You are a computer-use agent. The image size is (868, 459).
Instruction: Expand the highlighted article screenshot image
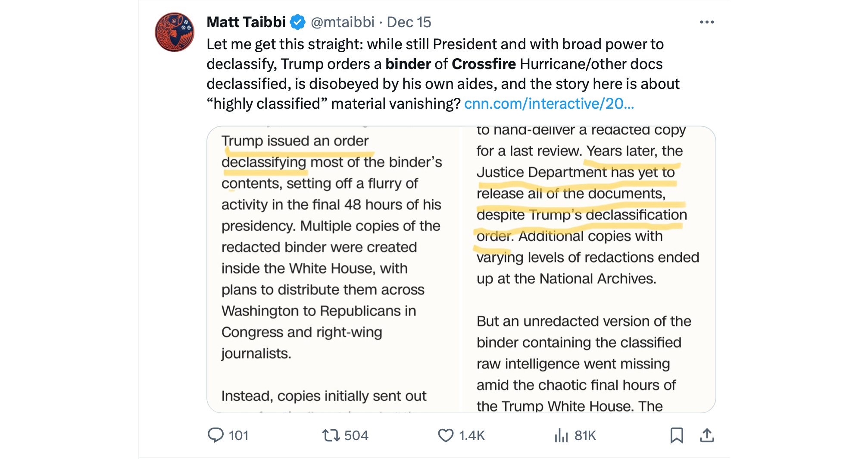click(x=461, y=270)
